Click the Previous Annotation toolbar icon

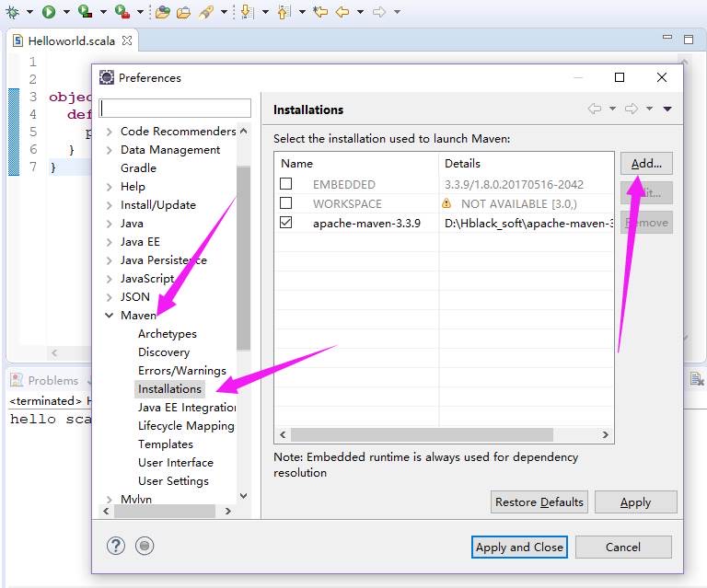284,12
